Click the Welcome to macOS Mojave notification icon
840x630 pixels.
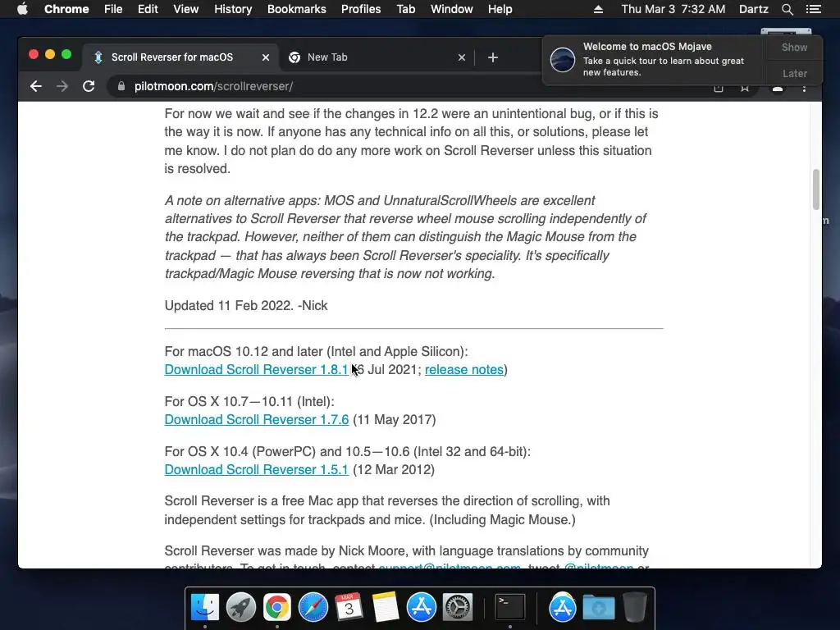(x=563, y=59)
